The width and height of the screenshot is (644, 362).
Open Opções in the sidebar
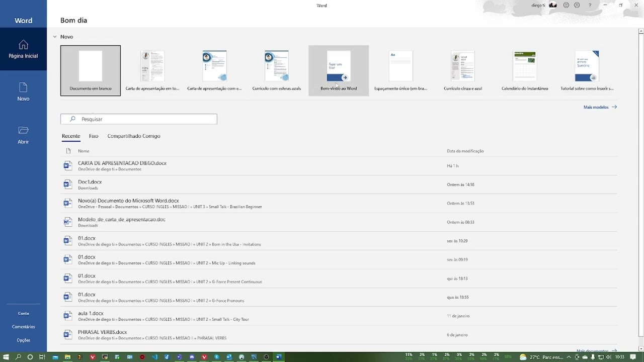(23, 340)
